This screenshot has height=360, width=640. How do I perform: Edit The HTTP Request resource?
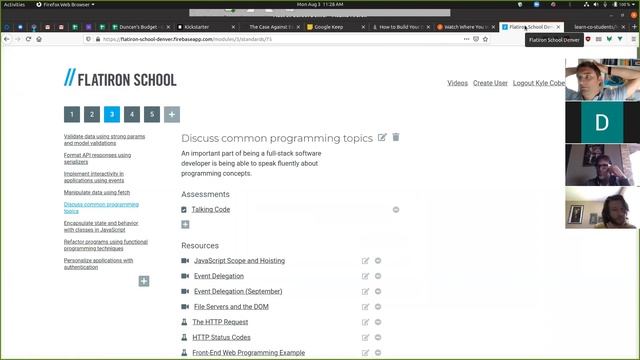pyautogui.click(x=365, y=322)
